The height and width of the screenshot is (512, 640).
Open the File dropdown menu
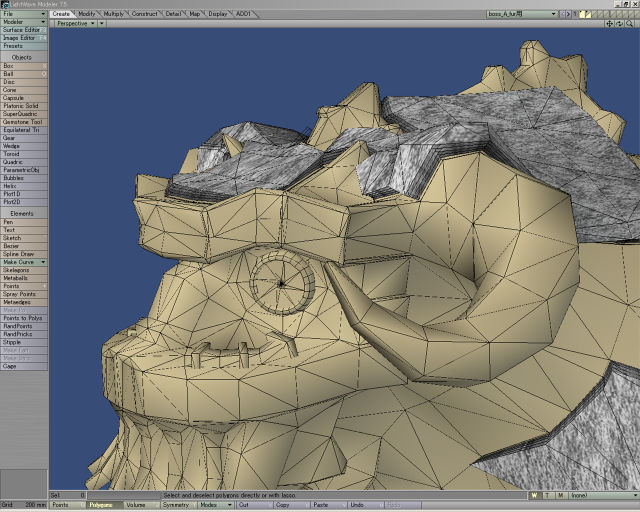coord(24,14)
